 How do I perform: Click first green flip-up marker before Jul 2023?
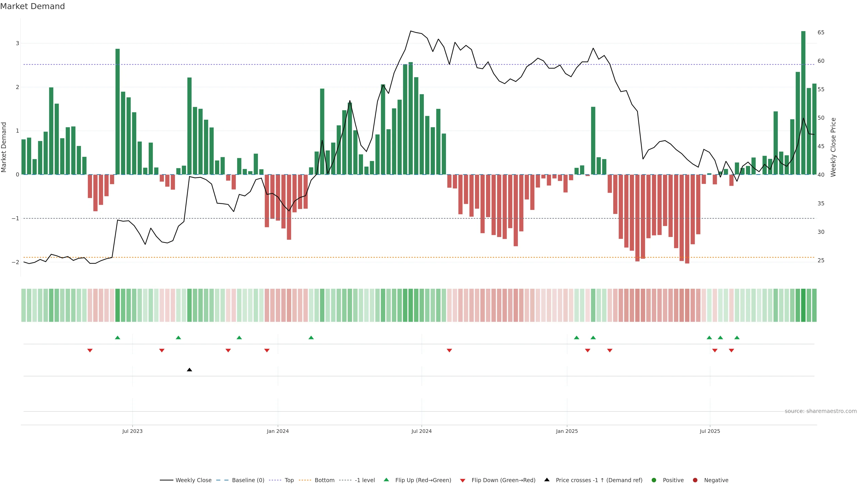click(x=118, y=338)
